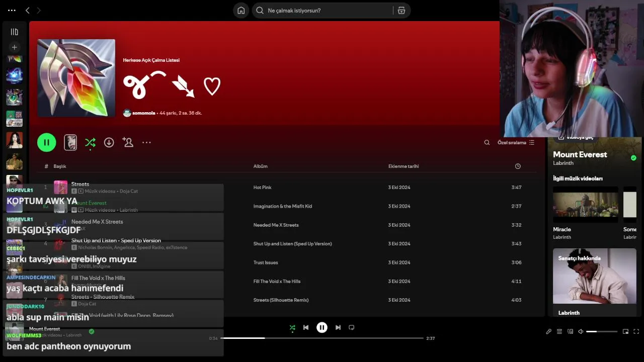This screenshot has width=644, height=362.
Task: Sort by the Eklenme tarihi column
Action: 404,166
